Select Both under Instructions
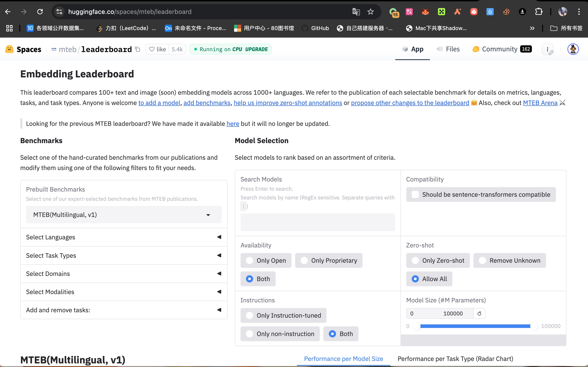 [341, 334]
